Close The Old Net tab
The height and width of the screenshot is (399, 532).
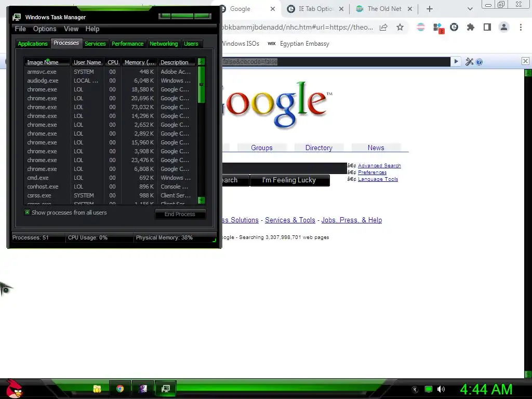pyautogui.click(x=410, y=9)
